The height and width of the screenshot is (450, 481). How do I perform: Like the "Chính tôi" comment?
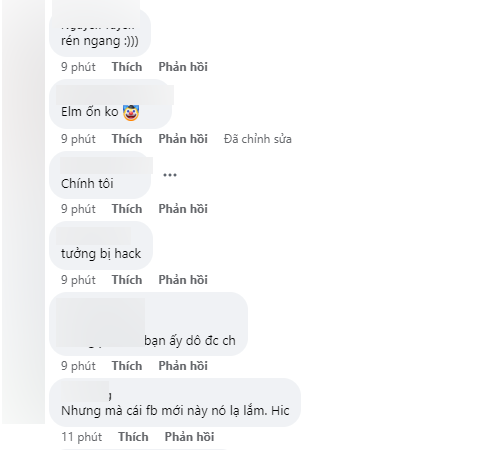click(127, 209)
